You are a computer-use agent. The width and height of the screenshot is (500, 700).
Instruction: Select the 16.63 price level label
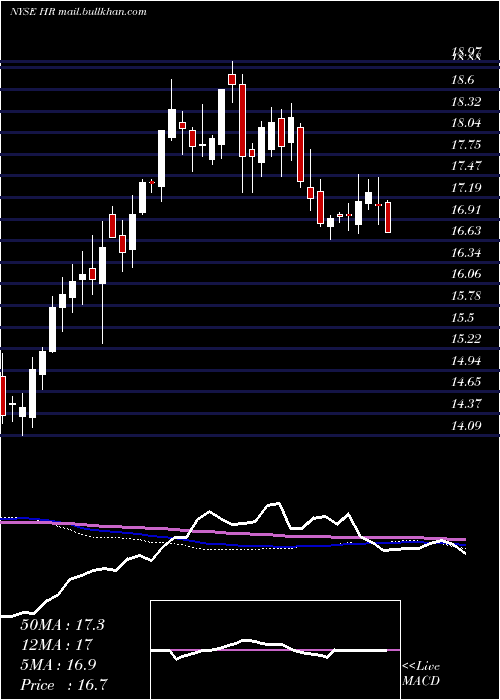pyautogui.click(x=467, y=231)
